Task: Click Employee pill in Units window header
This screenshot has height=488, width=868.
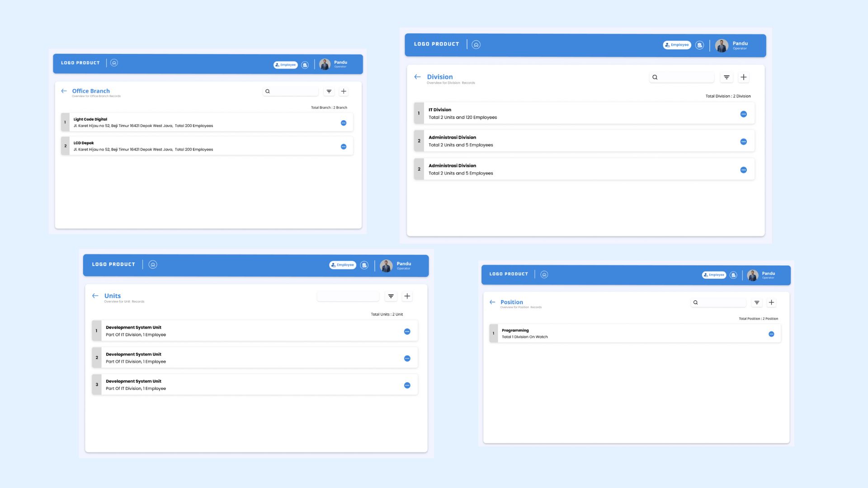Action: (x=343, y=265)
